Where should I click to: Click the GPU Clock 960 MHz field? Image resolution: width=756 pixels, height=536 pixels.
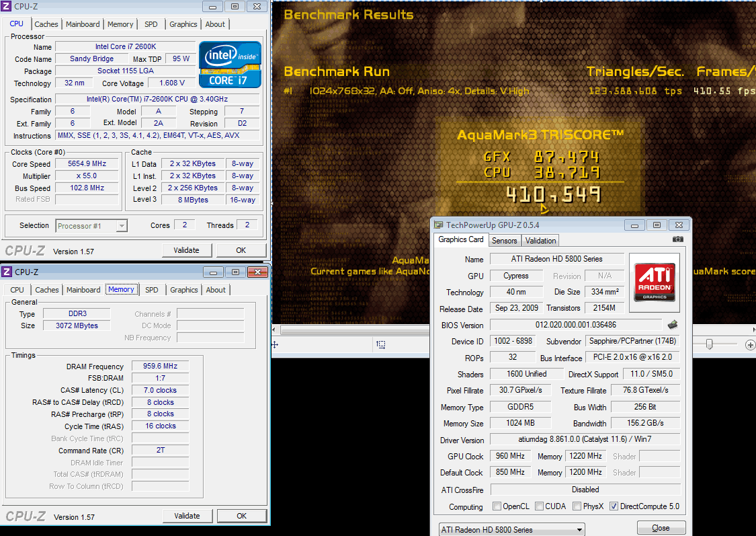pyautogui.click(x=510, y=456)
